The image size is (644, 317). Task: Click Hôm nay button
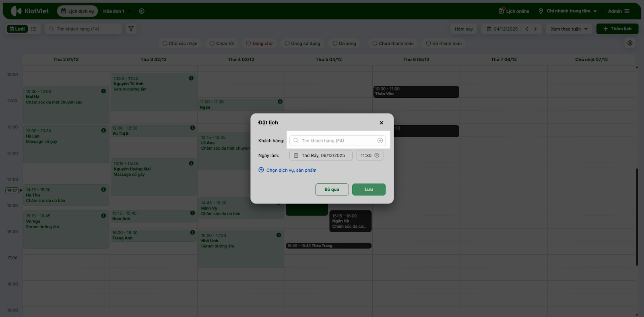(x=464, y=29)
